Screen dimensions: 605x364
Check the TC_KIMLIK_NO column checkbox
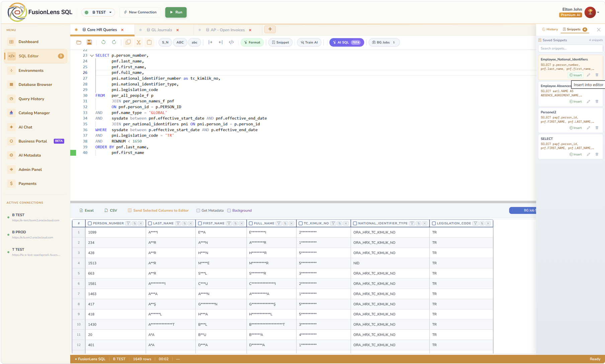tap(300, 223)
